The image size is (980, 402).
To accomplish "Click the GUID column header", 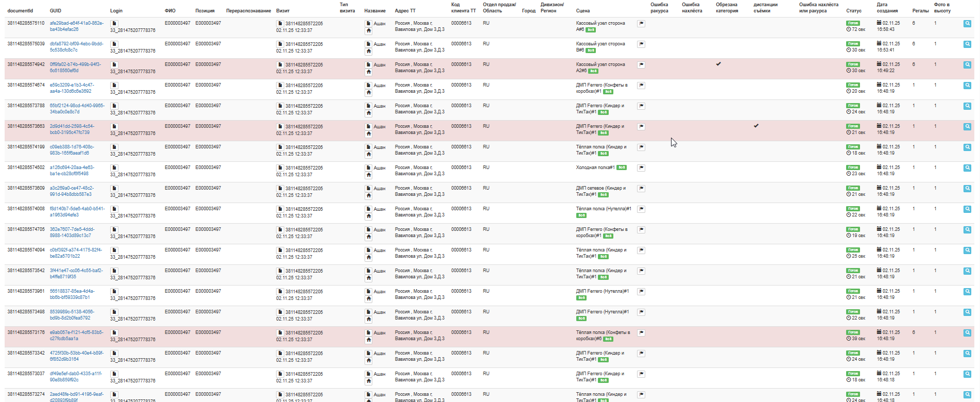I will point(55,11).
